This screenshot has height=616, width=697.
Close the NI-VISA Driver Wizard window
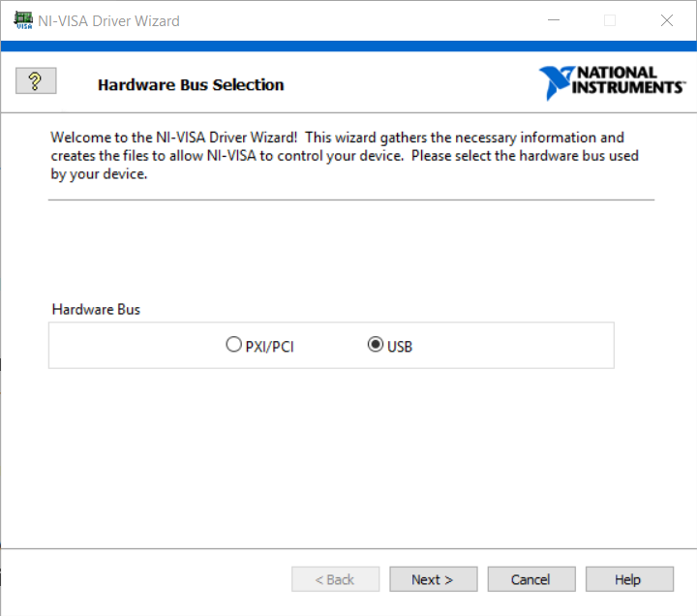(x=666, y=20)
